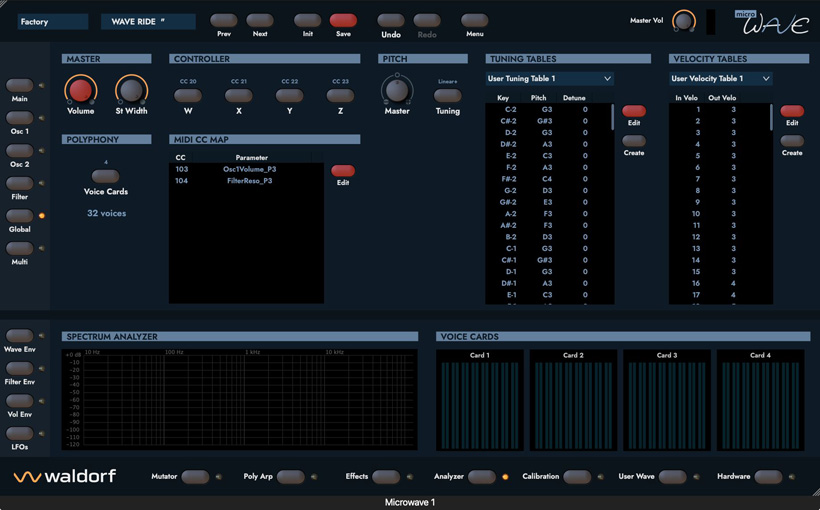
Task: Click the Undo button
Action: tap(391, 20)
